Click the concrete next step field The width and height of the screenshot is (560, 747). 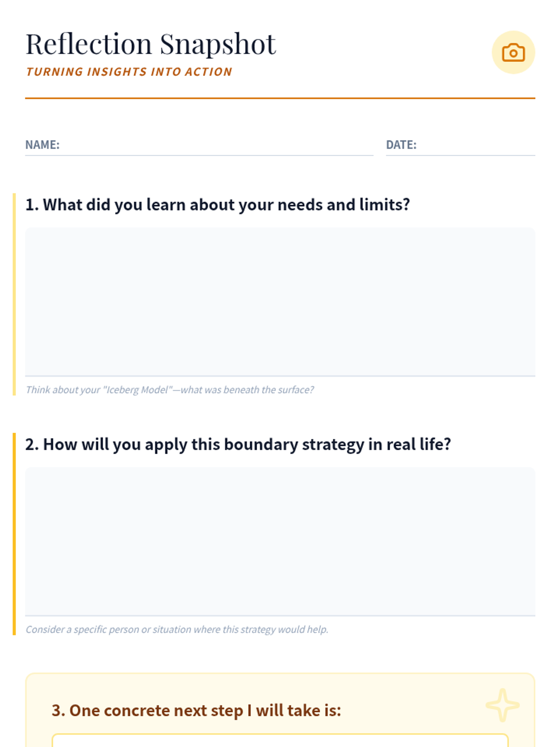coord(280,740)
